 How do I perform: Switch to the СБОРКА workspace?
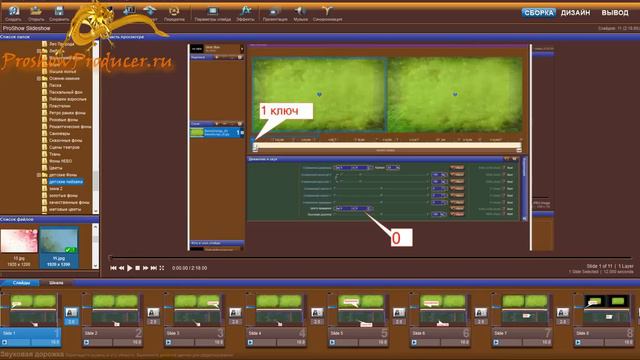(538, 13)
